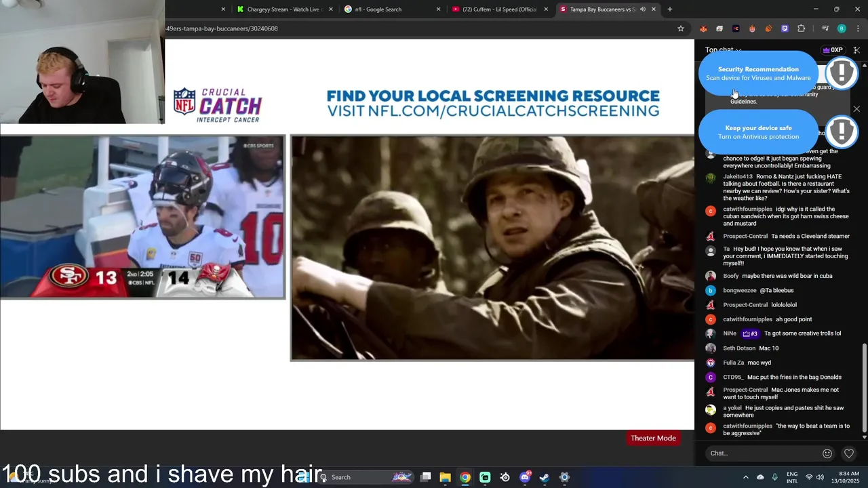
Task: Open the media controls icon in Chrome toolbar
Action: (x=825, y=28)
